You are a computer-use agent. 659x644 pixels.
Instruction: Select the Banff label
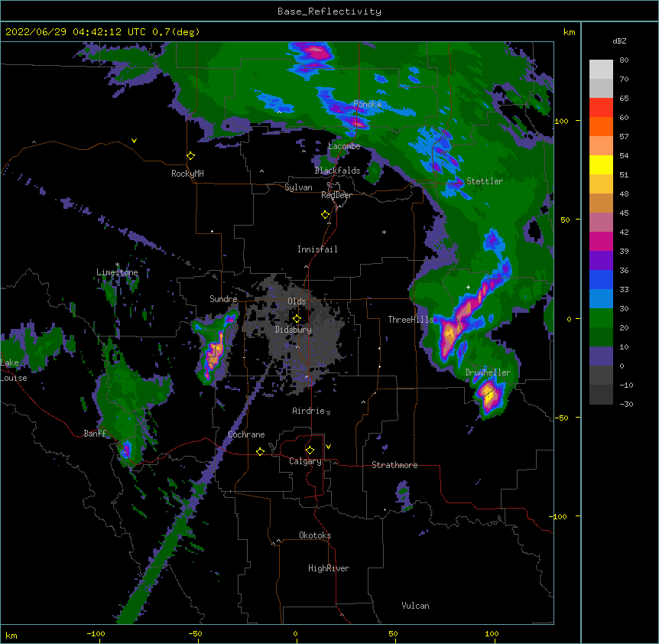tap(95, 434)
